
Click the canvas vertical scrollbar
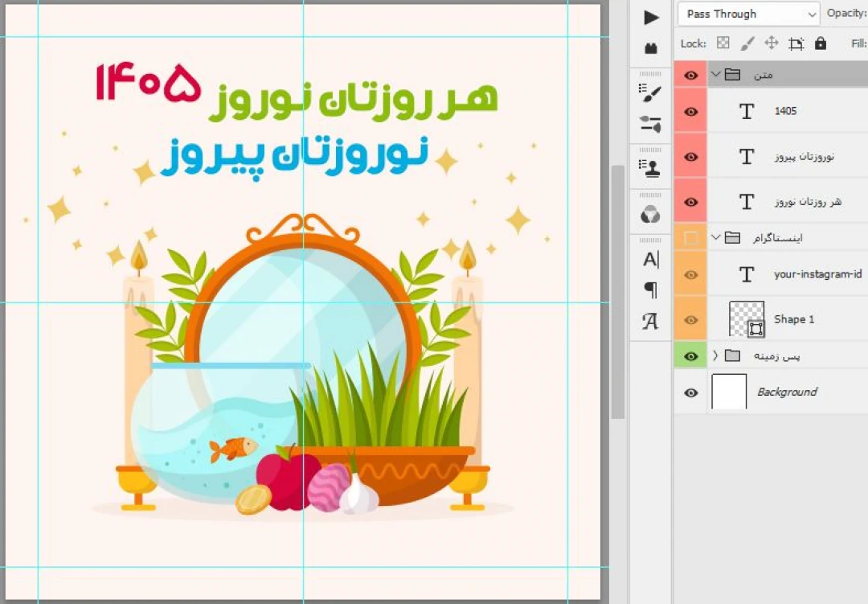pyautogui.click(x=617, y=290)
